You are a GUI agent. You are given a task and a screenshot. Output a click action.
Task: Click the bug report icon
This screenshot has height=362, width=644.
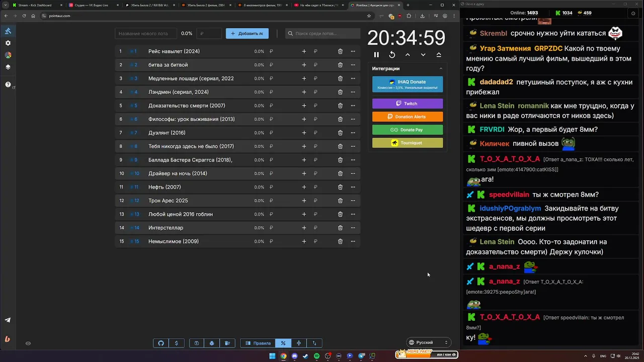pyautogui.click(x=212, y=343)
